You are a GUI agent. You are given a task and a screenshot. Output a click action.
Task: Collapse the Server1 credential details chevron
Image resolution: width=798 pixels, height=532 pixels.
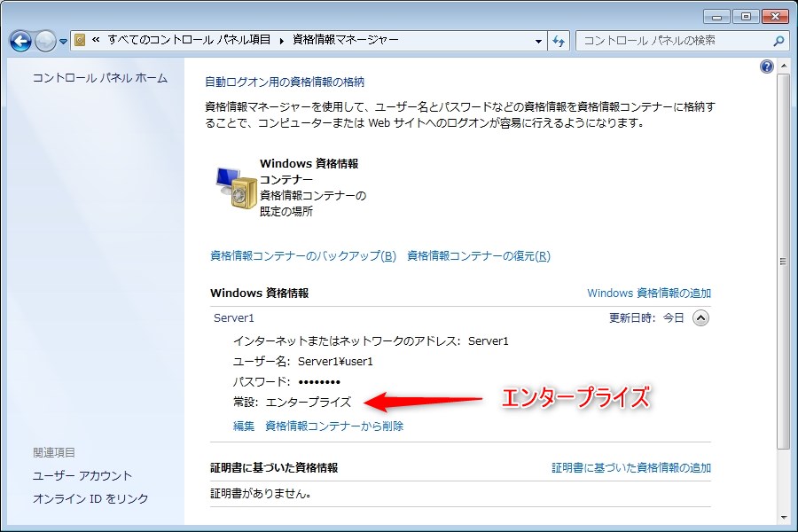[x=700, y=318]
